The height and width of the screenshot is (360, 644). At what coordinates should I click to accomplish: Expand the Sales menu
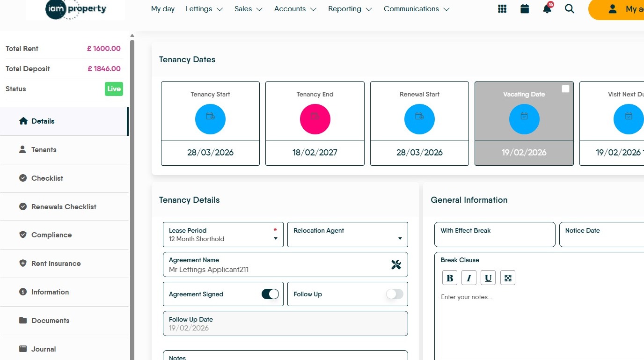point(249,9)
